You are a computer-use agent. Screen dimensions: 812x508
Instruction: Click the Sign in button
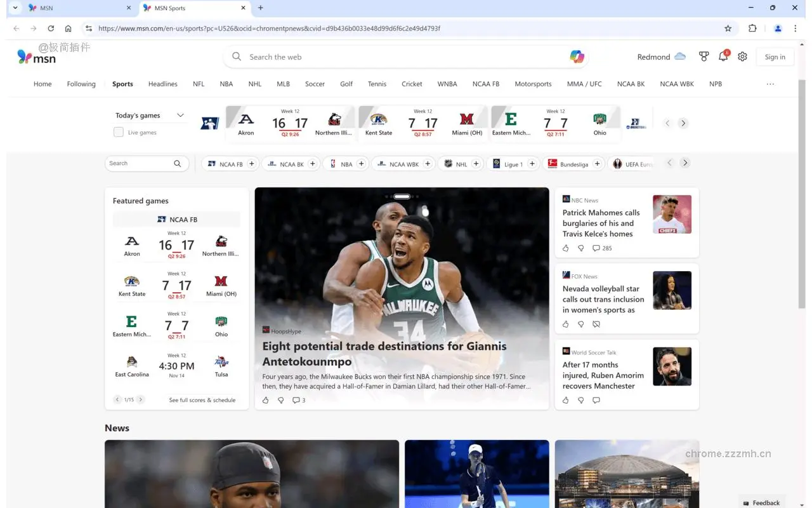tap(775, 57)
